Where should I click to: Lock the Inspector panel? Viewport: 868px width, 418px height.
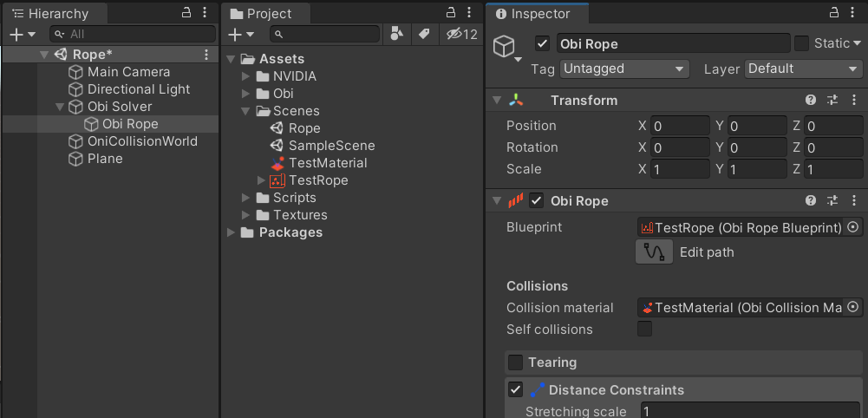coord(833,12)
